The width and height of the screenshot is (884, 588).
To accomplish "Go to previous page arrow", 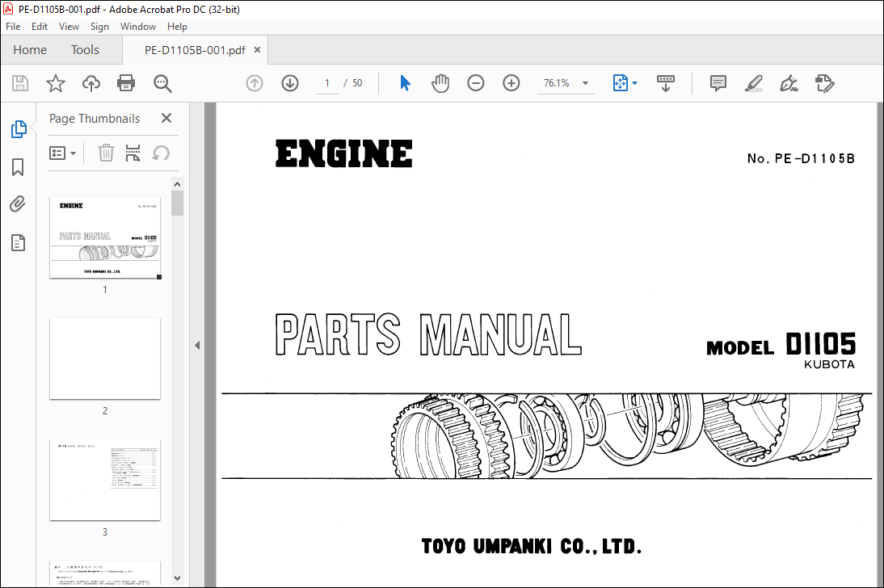I will (x=255, y=83).
